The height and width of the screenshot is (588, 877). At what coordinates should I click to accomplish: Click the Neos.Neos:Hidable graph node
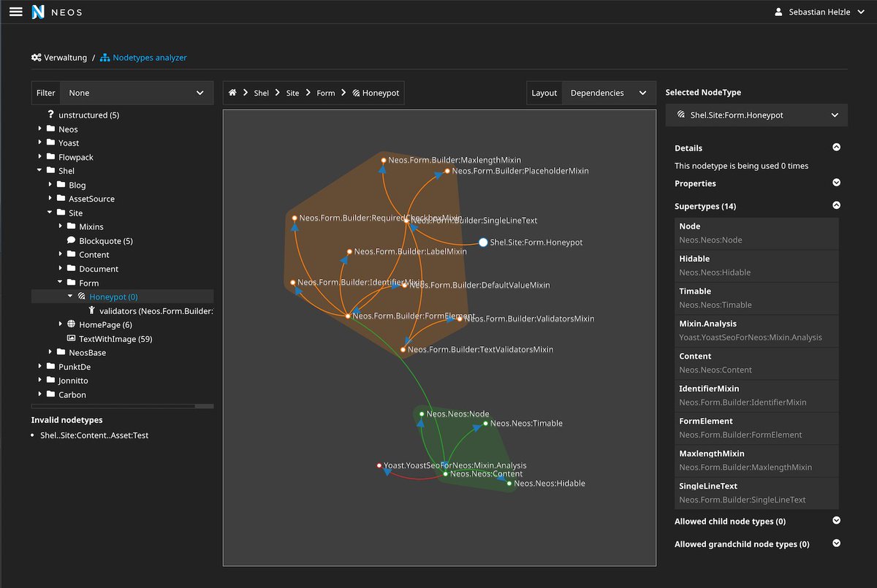pos(509,484)
